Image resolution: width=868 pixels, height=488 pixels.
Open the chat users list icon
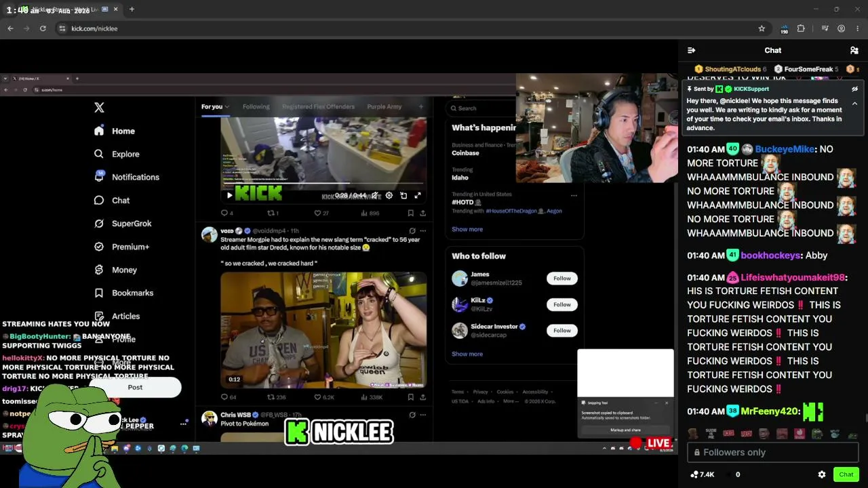854,50
